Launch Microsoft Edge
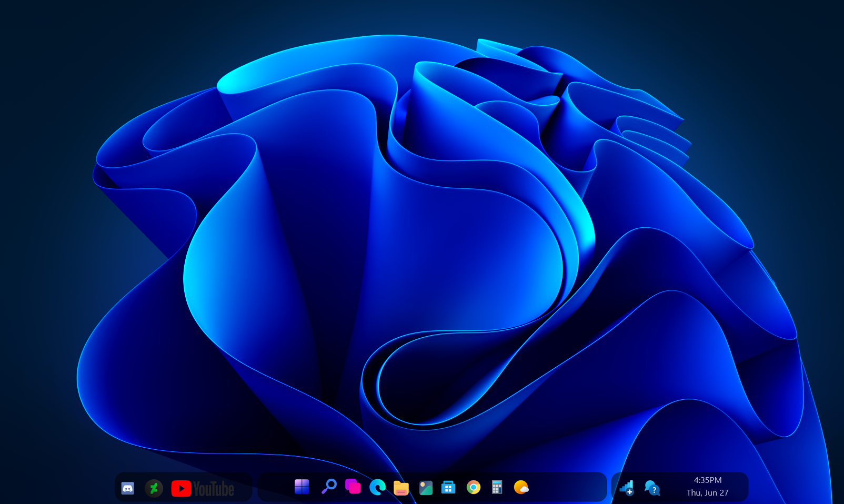The height and width of the screenshot is (504, 844). 377,488
